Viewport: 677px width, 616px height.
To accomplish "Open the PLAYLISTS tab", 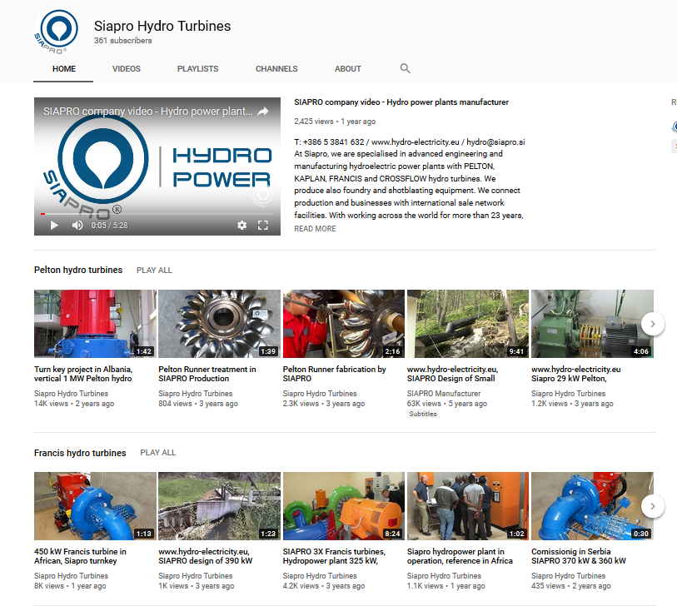I will pos(197,68).
